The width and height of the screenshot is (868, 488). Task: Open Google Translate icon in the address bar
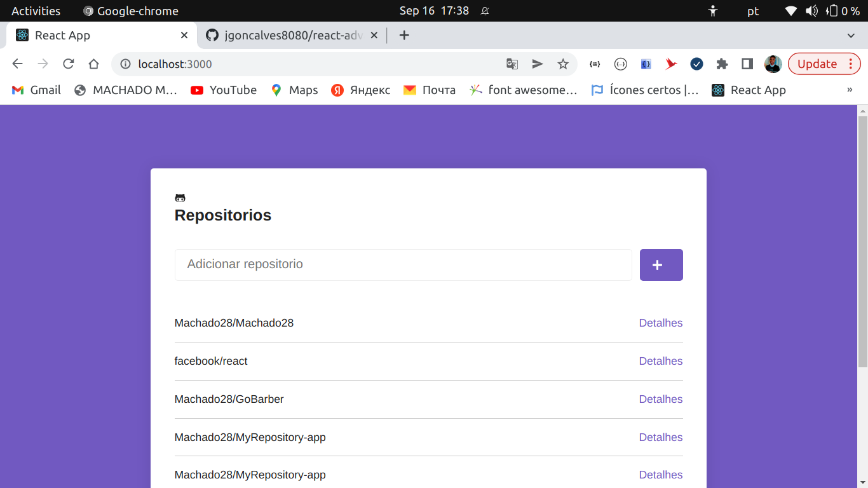pyautogui.click(x=512, y=64)
